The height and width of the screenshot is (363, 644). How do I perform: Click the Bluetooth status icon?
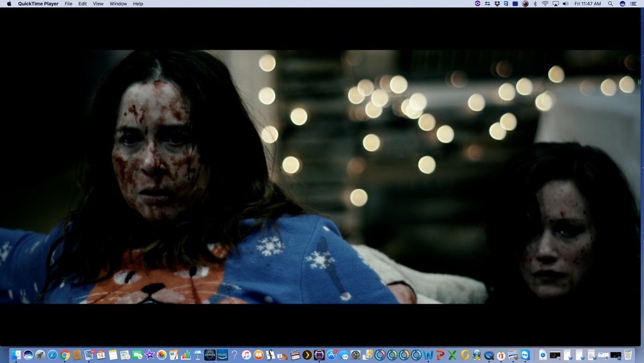535,4
